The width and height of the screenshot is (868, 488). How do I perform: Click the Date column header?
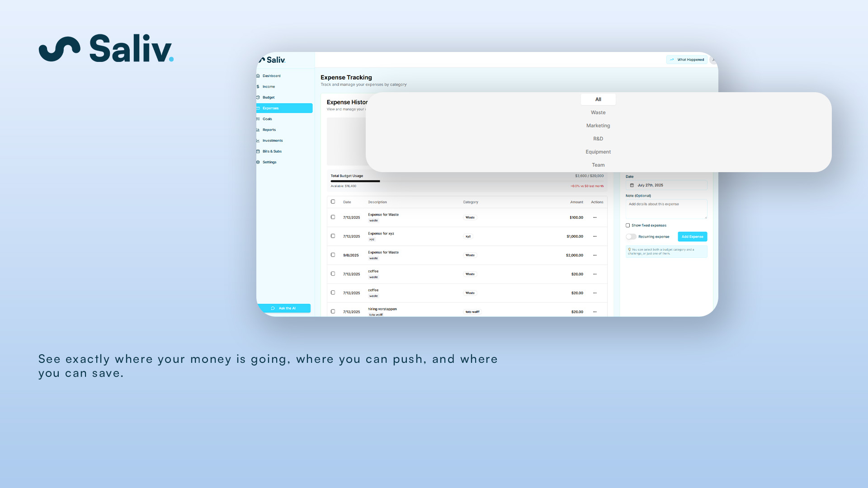pos(347,202)
